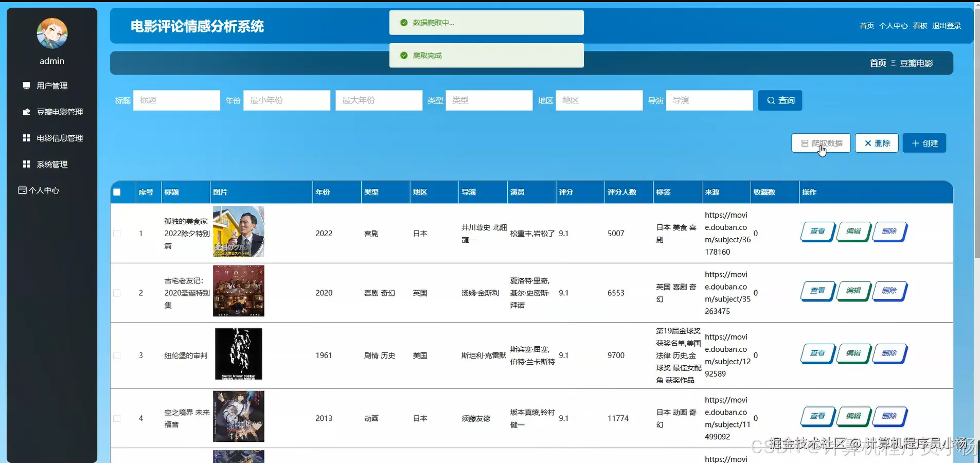Image resolution: width=980 pixels, height=463 pixels.
Task: Click 删除 for 纽伦堡的审判 row
Action: click(x=889, y=353)
